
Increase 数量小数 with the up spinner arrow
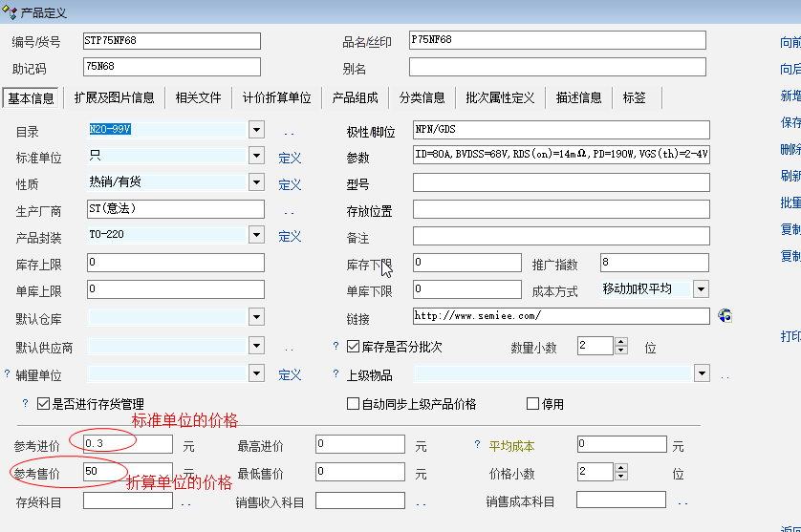[x=620, y=341]
